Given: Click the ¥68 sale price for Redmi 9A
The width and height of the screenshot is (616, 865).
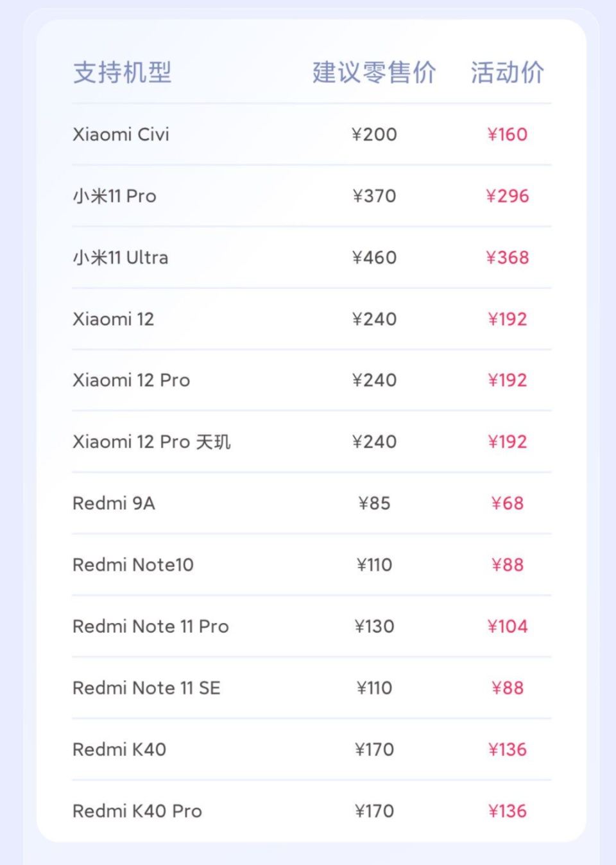Looking at the screenshot, I should pyautogui.click(x=507, y=503).
